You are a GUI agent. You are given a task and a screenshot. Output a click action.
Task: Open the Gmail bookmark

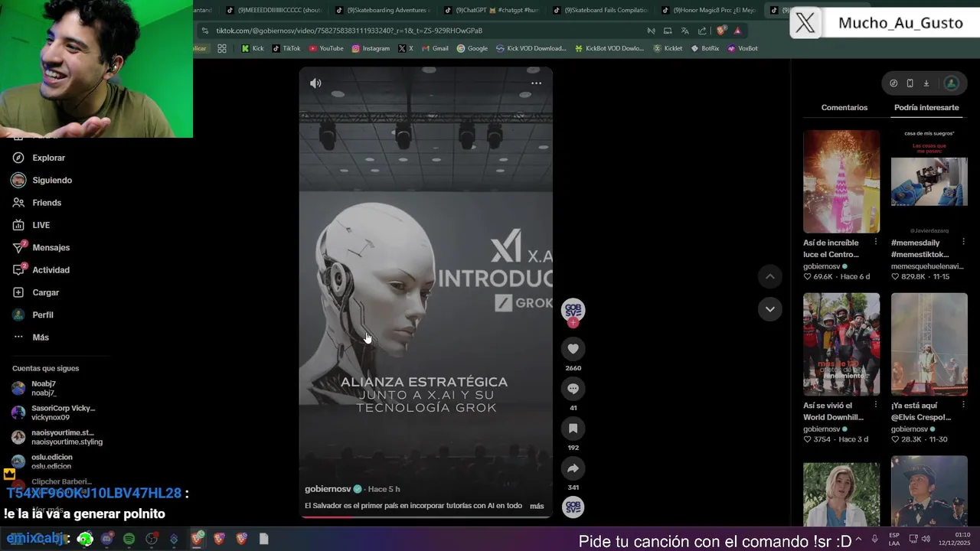point(435,48)
